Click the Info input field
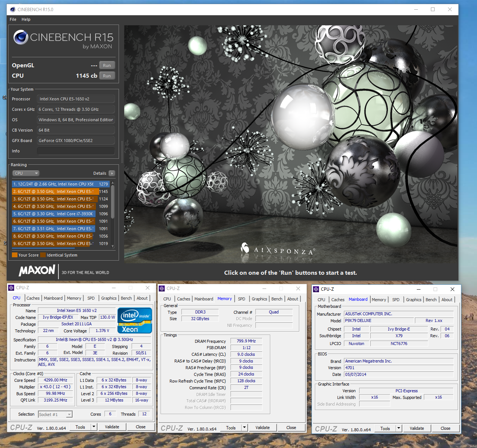Viewport: 477px width, 448px height. pyautogui.click(x=76, y=151)
